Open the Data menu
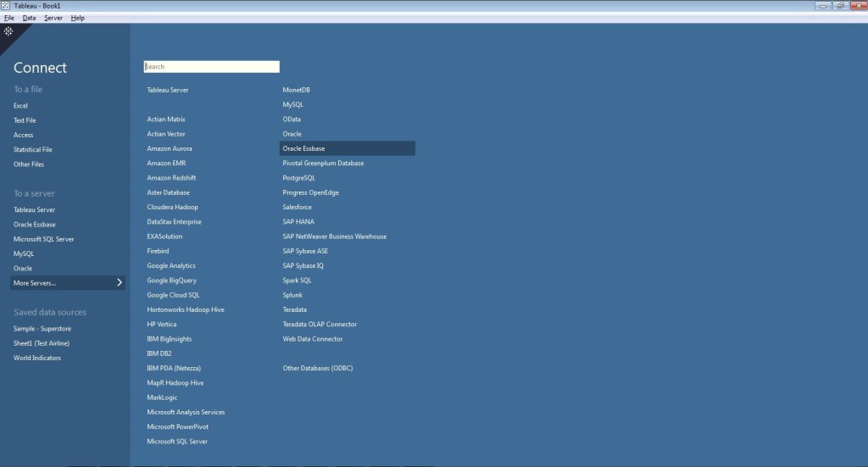868x467 pixels. pyautogui.click(x=29, y=18)
